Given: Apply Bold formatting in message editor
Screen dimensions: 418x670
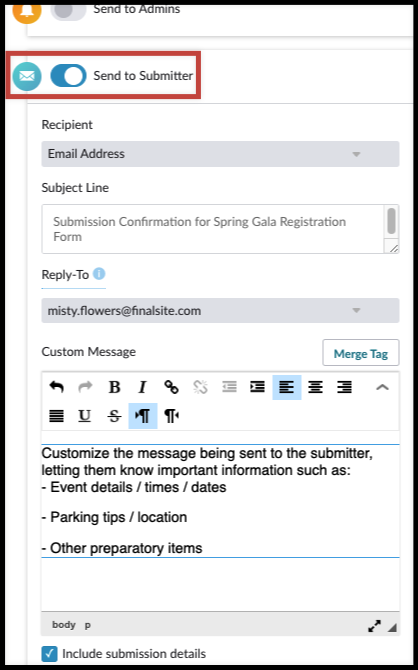Looking at the screenshot, I should point(114,387).
